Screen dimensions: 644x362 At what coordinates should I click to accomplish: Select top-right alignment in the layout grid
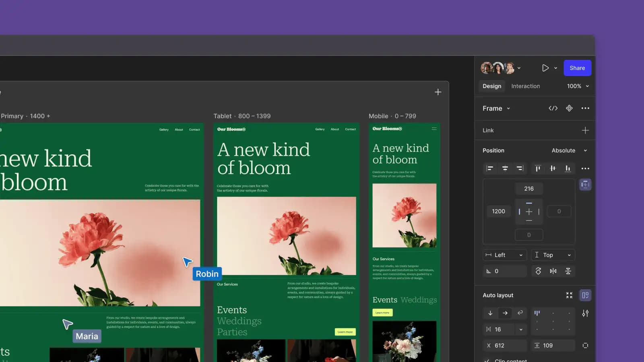point(569,313)
